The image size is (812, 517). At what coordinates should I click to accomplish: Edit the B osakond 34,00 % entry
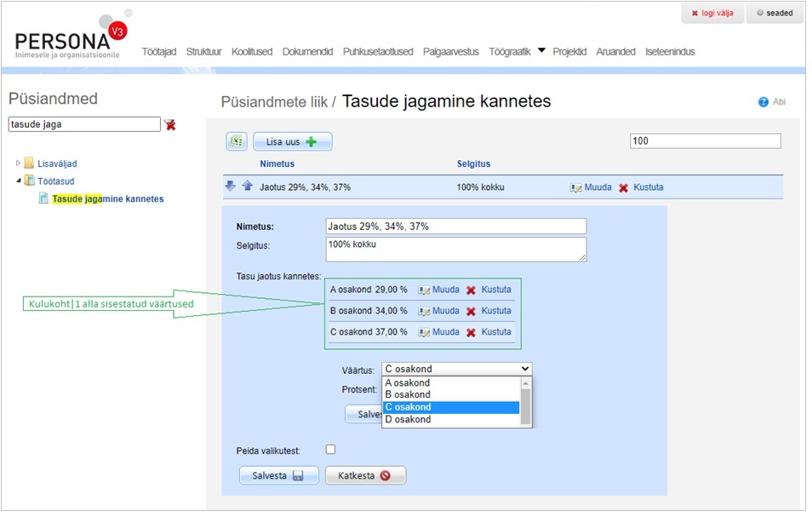click(438, 311)
